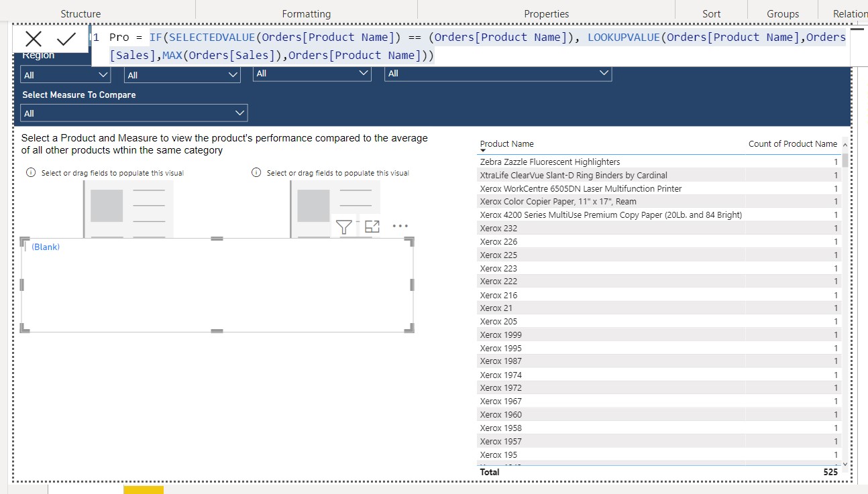This screenshot has height=494, width=868.
Task: Expand the second slicer dropdown set to All
Action: pos(182,75)
